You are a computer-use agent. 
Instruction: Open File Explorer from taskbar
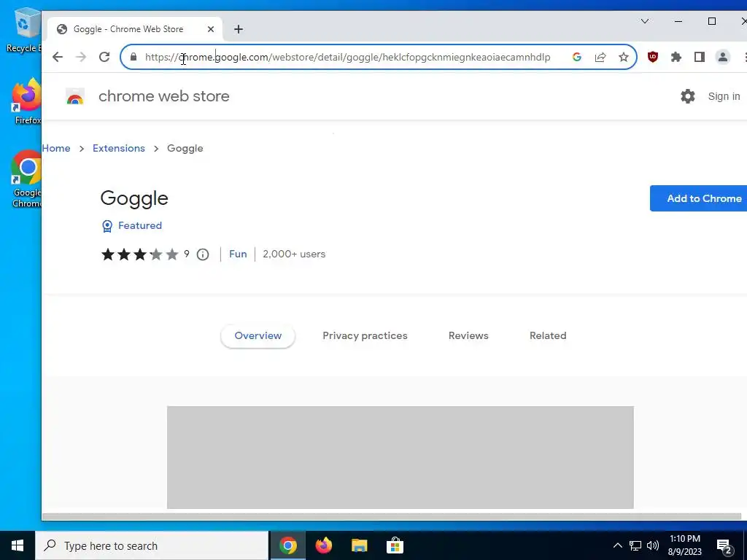[x=359, y=545]
